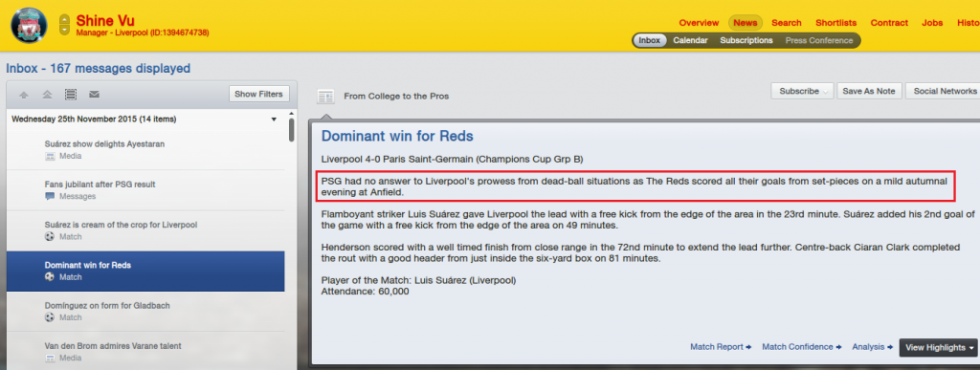Click the Show Filters button
The height and width of the screenshot is (370, 980).
click(258, 95)
